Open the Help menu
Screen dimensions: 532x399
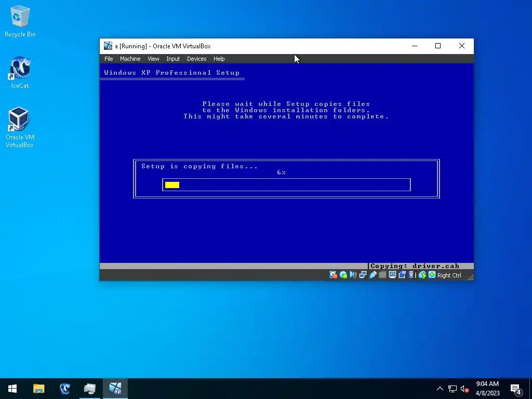(x=219, y=59)
